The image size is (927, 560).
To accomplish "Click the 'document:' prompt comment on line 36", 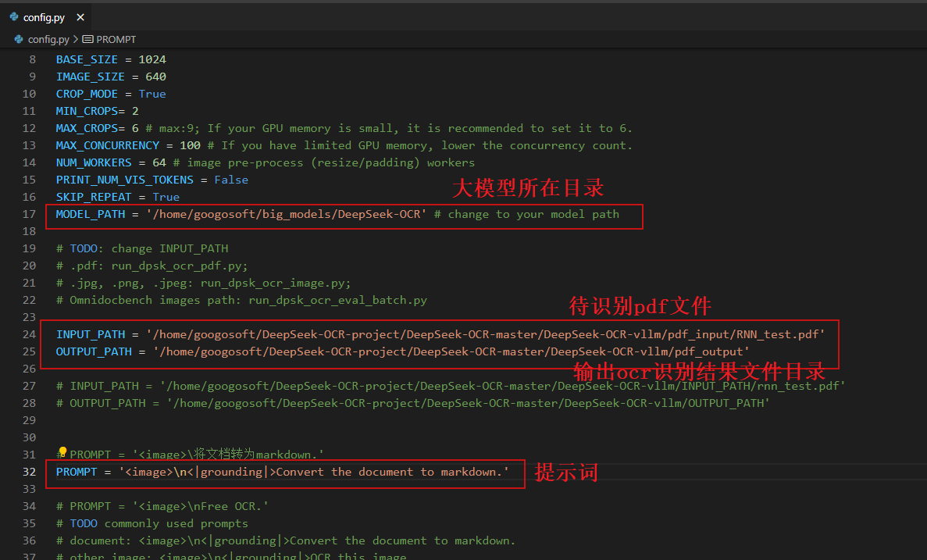I will [286, 540].
